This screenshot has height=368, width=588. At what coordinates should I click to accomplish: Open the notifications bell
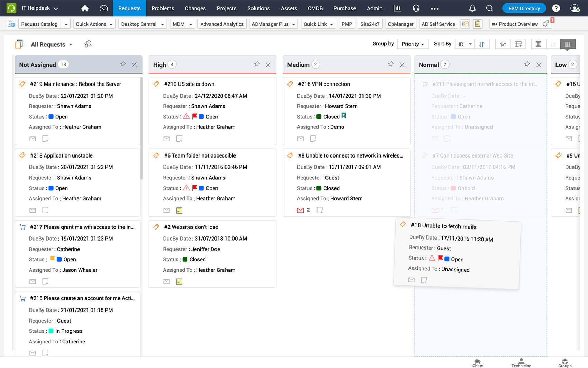point(472,8)
